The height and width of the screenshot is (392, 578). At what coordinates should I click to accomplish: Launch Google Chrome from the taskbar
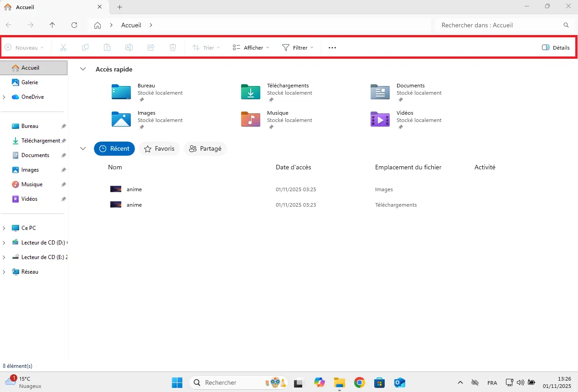click(359, 382)
